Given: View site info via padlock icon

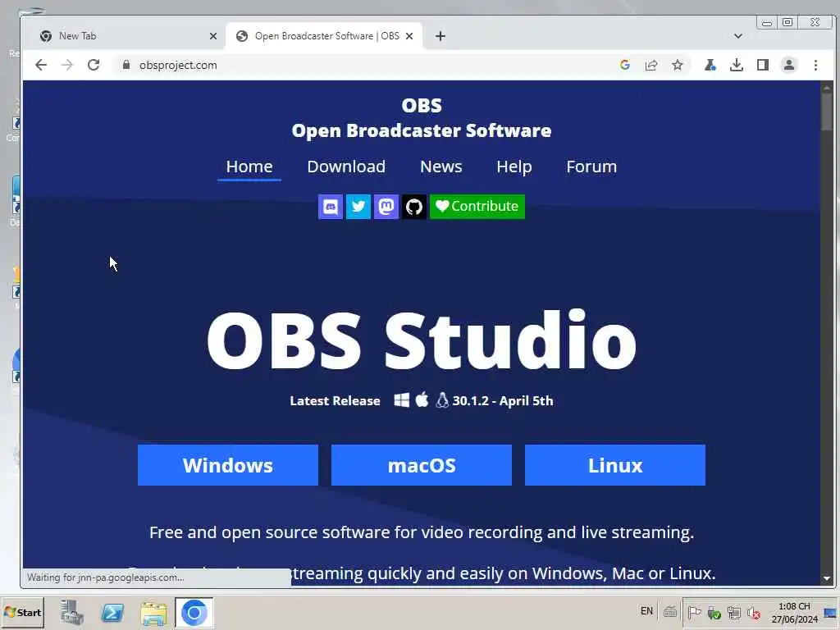Looking at the screenshot, I should tap(126, 65).
